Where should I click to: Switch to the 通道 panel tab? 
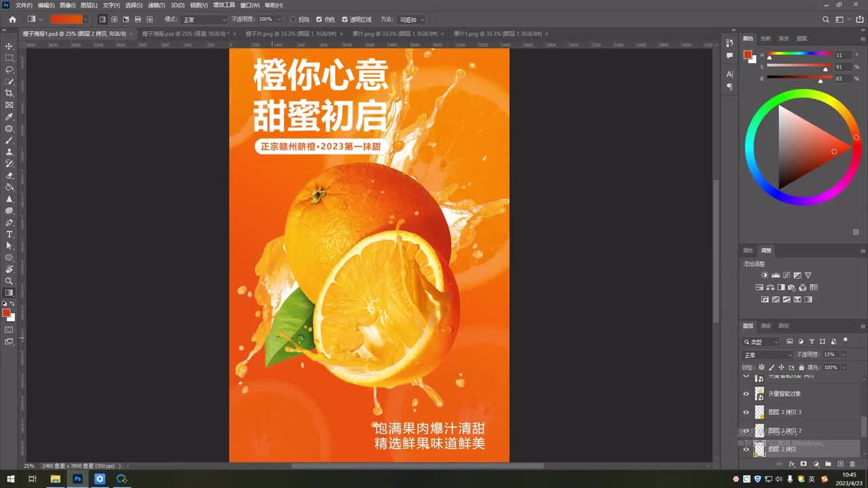pos(766,325)
